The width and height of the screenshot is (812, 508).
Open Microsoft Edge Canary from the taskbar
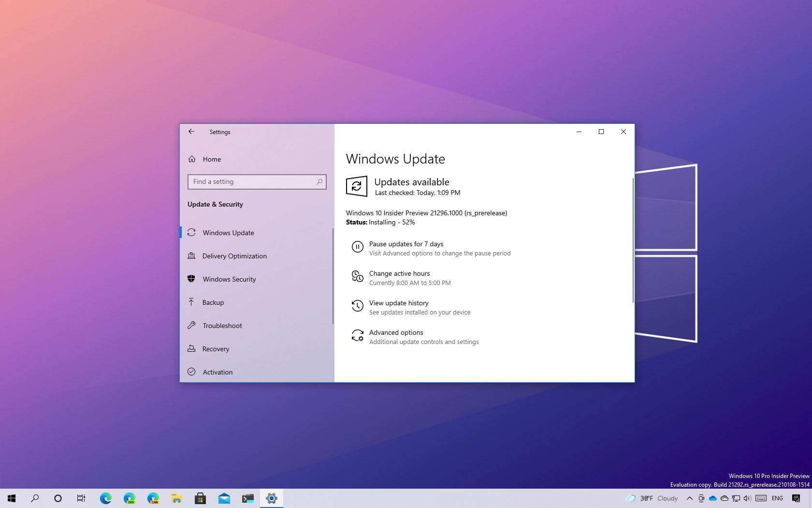[153, 498]
